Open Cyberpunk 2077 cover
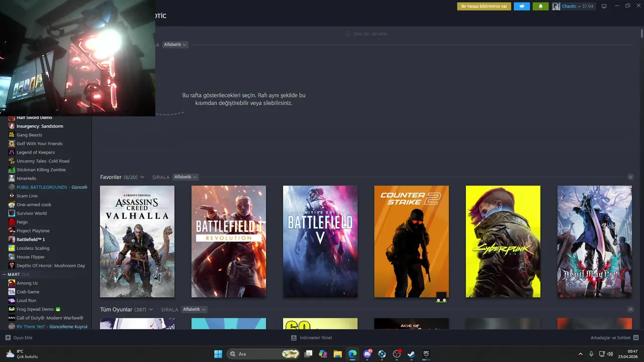Viewport: 644px width, 362px height. click(503, 241)
